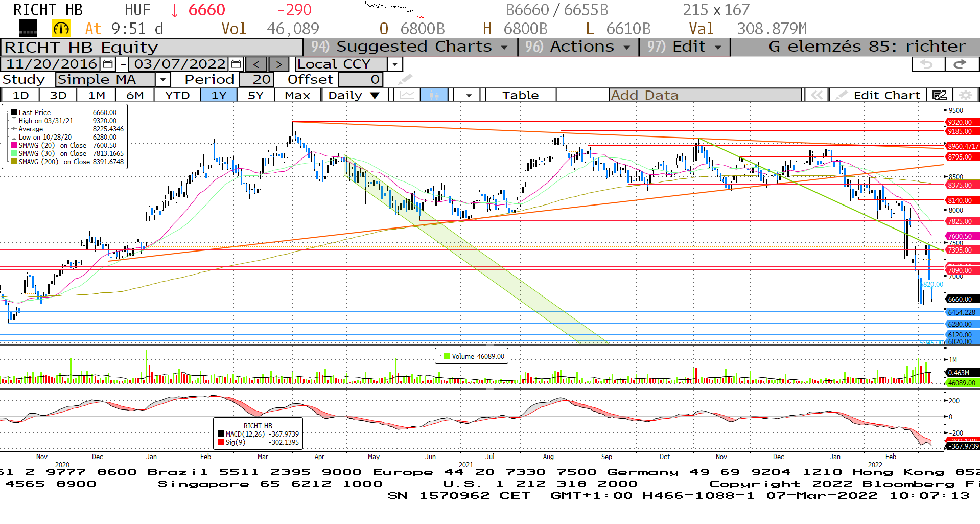The image size is (980, 524).
Task: Click the Volume green legend swatch
Action: pyautogui.click(x=448, y=356)
